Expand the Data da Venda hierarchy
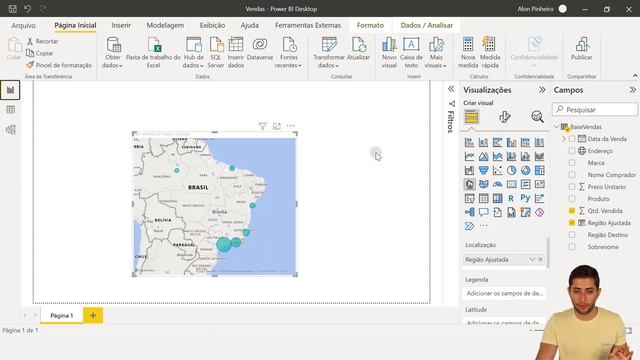The width and height of the screenshot is (640, 360). tap(564, 139)
